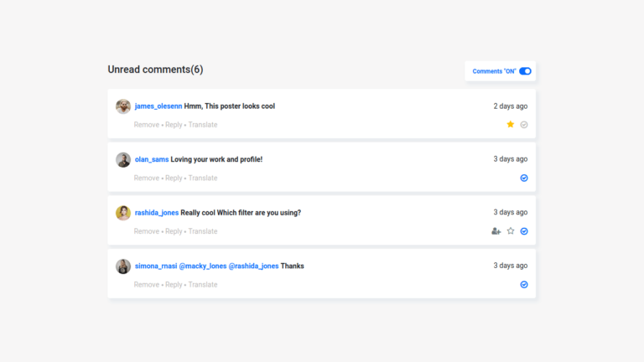Open the rashida_jones username link on her comment

[157, 213]
